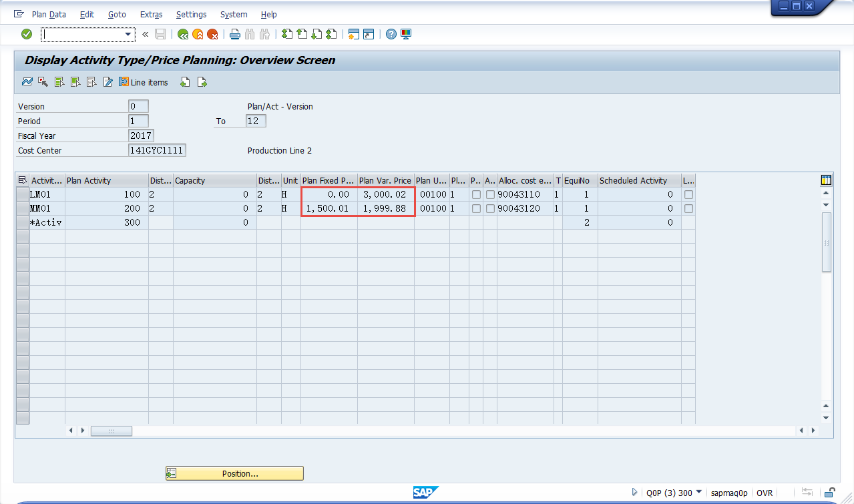The height and width of the screenshot is (504, 854).
Task: Click the Next combination page icon
Action: point(202,82)
